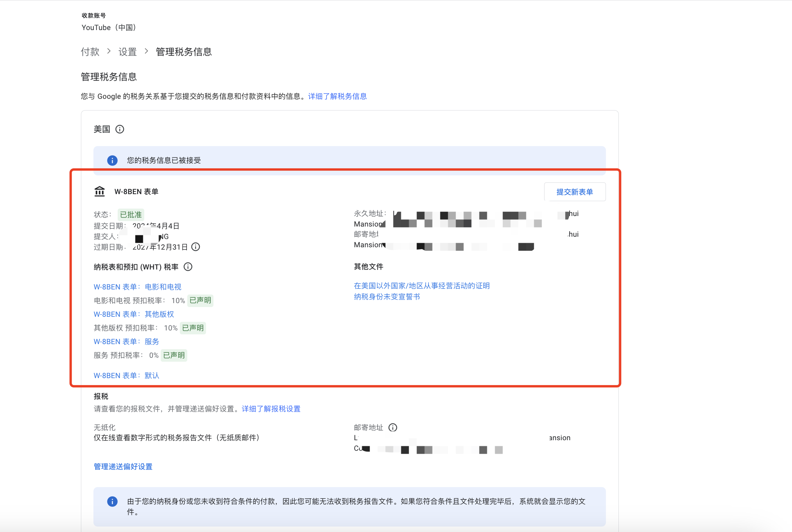Click info icon beside 邮寄地址 under 报税
Viewport: 792px width, 532px height.
point(393,427)
